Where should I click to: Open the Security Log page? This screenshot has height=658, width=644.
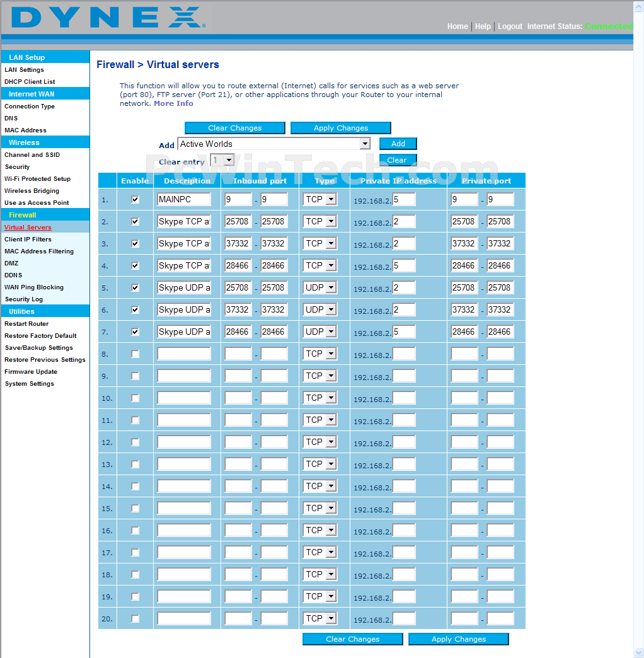coord(24,299)
